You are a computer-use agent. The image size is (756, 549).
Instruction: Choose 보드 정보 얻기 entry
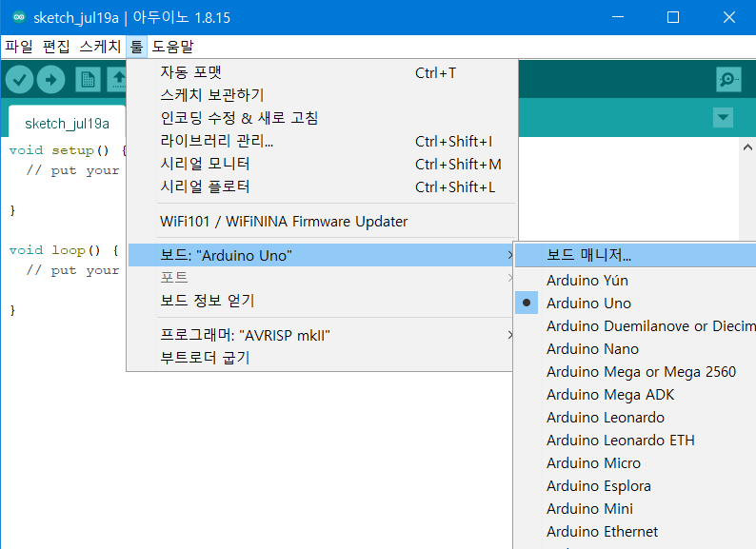pos(321,301)
